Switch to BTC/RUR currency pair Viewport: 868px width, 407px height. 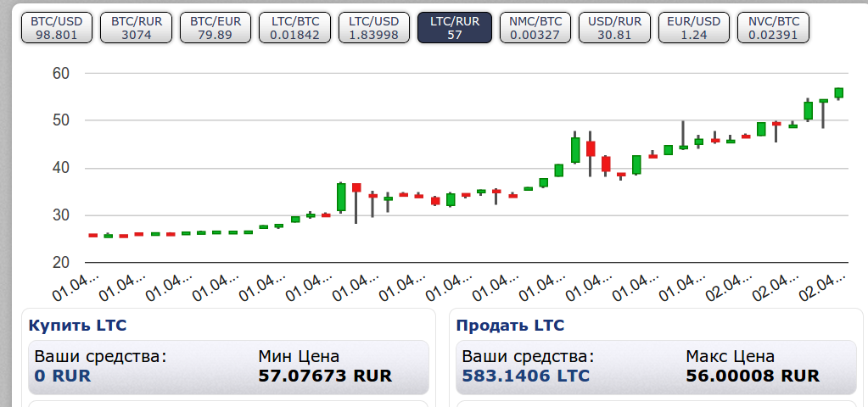pyautogui.click(x=136, y=28)
